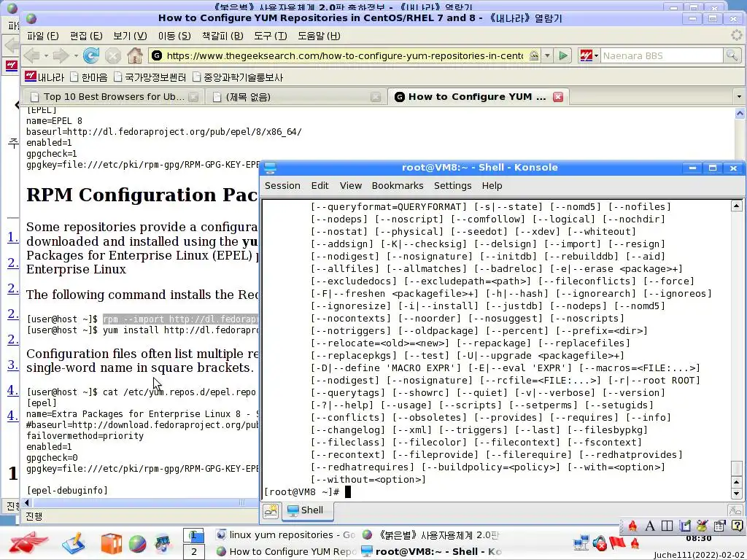Open Konsole Session menu
The height and width of the screenshot is (560, 747).
282,186
